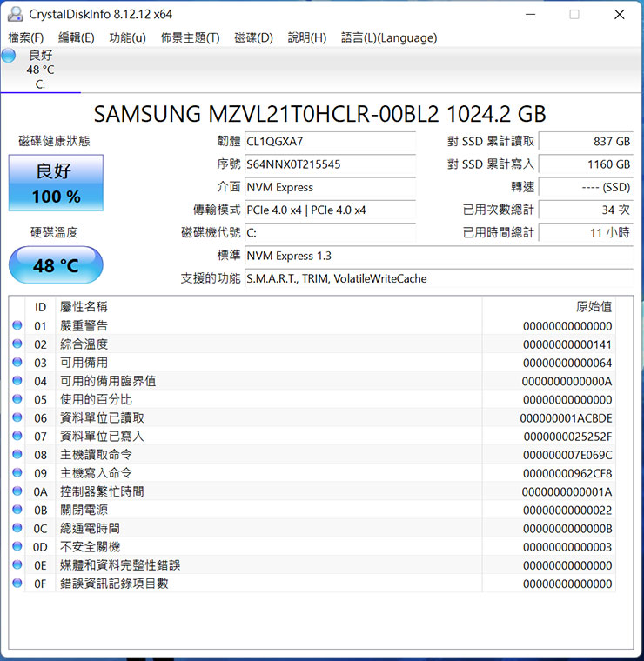
Task: Click status orb next to 不安全關機
Action: click(17, 547)
